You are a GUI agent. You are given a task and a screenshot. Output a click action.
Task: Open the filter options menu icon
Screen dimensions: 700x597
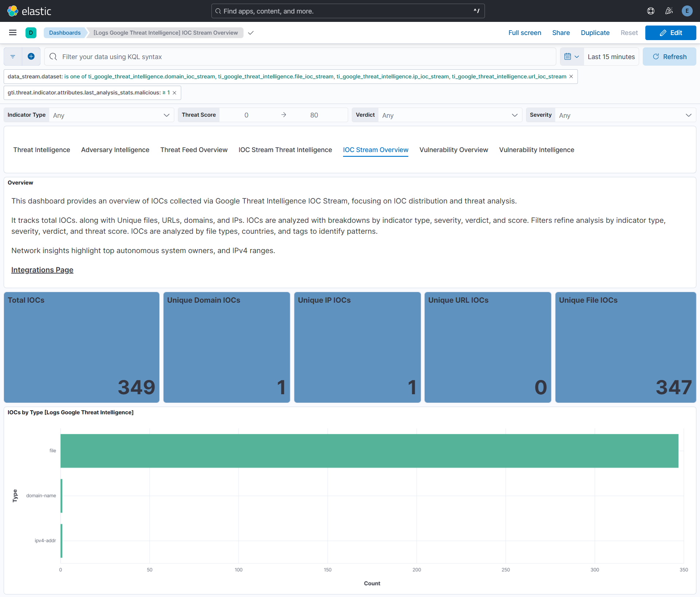tap(13, 57)
